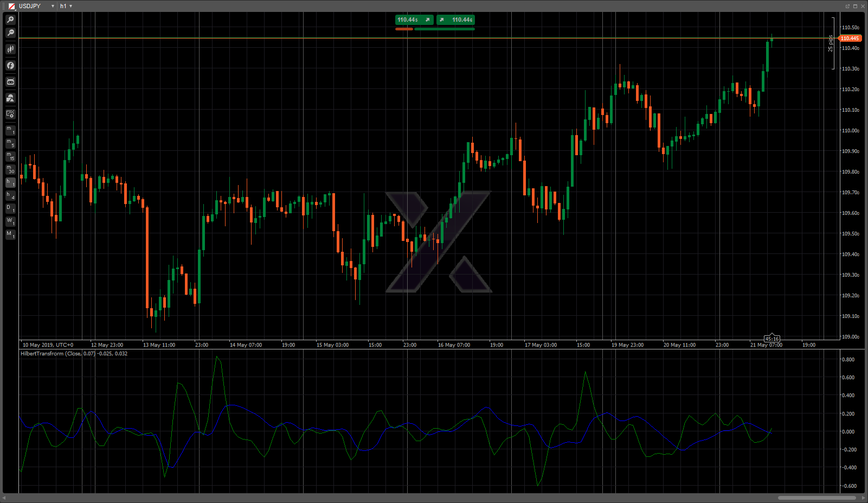Select the h4 timeframe button
The width and height of the screenshot is (868, 503).
pos(10,195)
